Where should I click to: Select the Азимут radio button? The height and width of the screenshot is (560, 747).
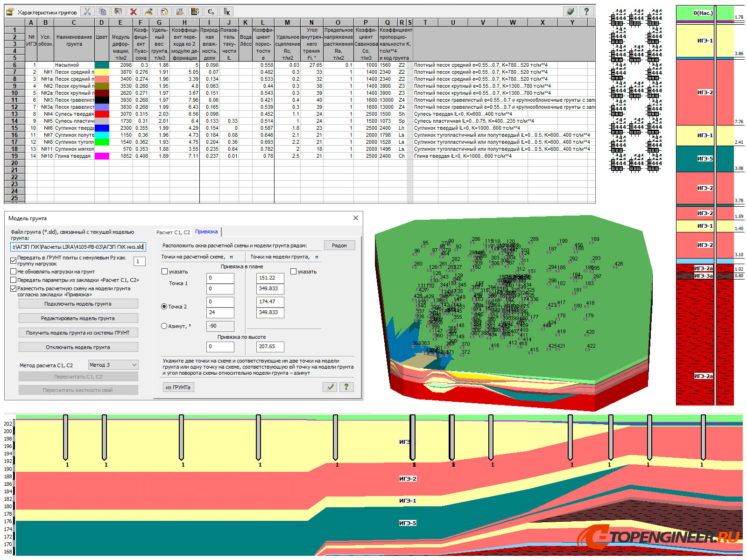click(164, 326)
